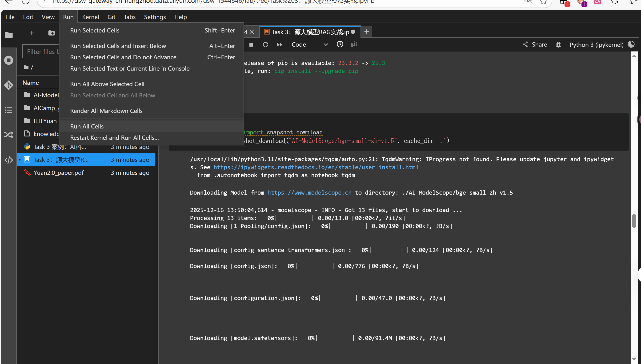This screenshot has height=364, width=641.
Task: Open the Git sidebar panel
Action: click(8, 85)
